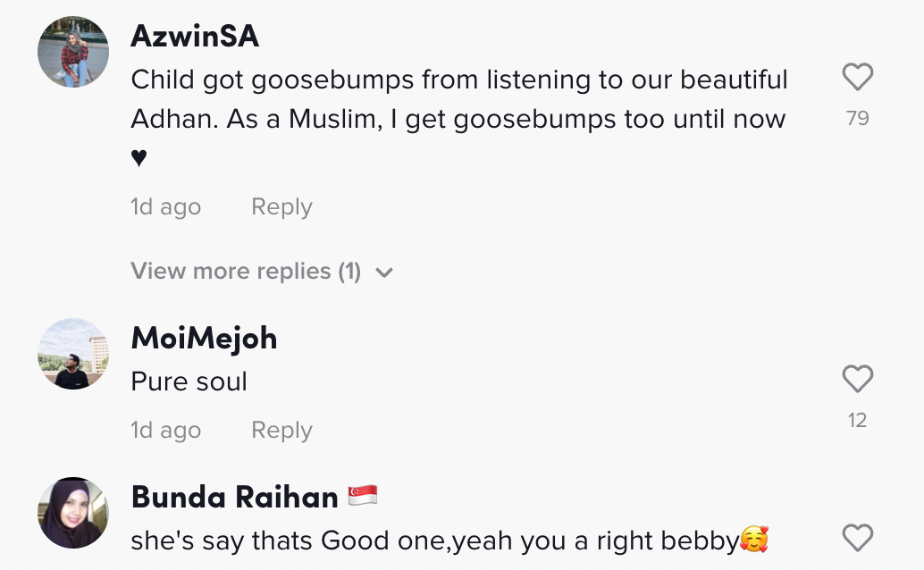Viewport: 924px width, 570px height.
Task: Reply to AzwinSA's Adhan comment
Action: click(281, 207)
